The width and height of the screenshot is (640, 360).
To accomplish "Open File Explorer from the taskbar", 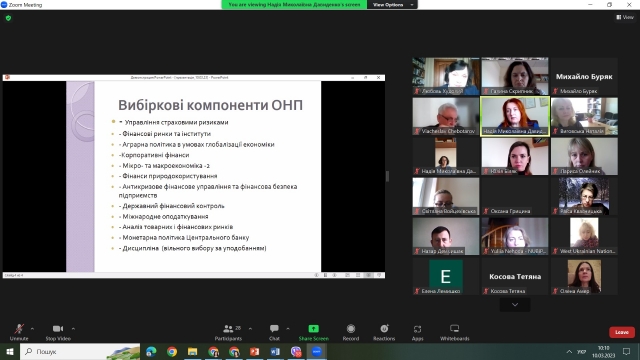I will [x=193, y=351].
